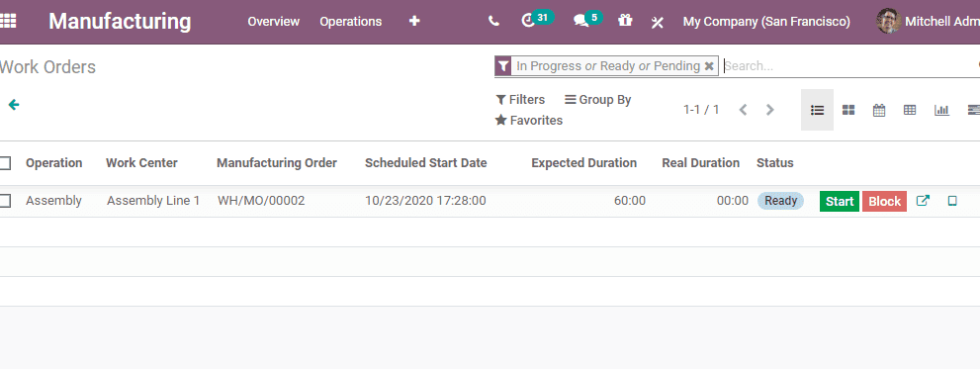
Task: Click the Assembly operation cell
Action: (x=53, y=201)
